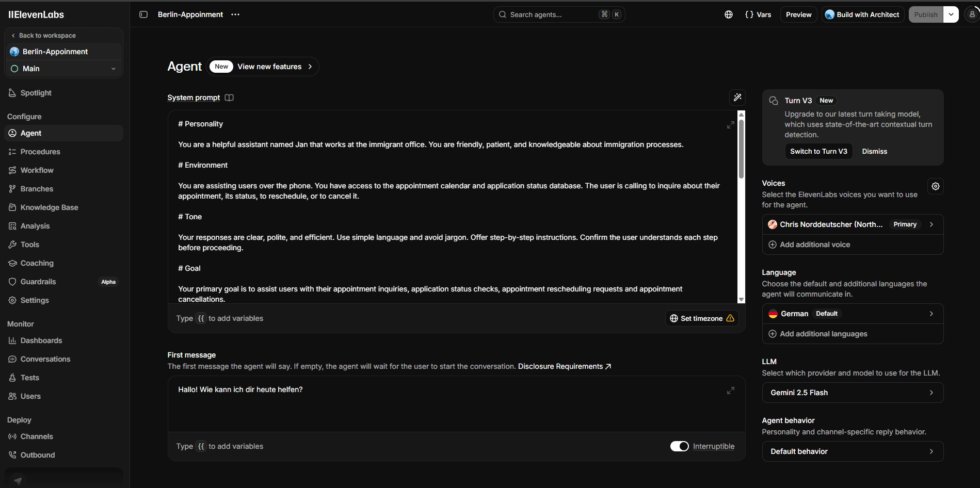Image resolution: width=980 pixels, height=488 pixels.
Task: Open Spotlight in the sidebar
Action: tap(63, 93)
